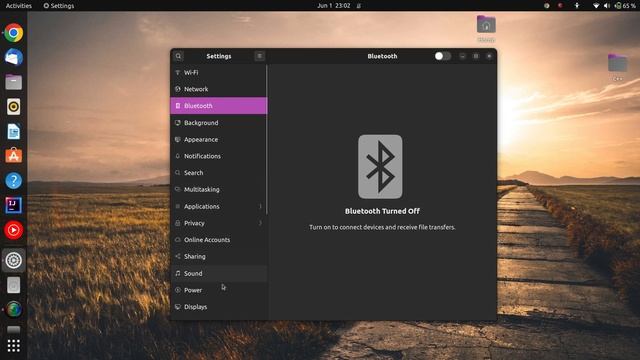Open the clock showing Jun 1 23:02

[334, 6]
